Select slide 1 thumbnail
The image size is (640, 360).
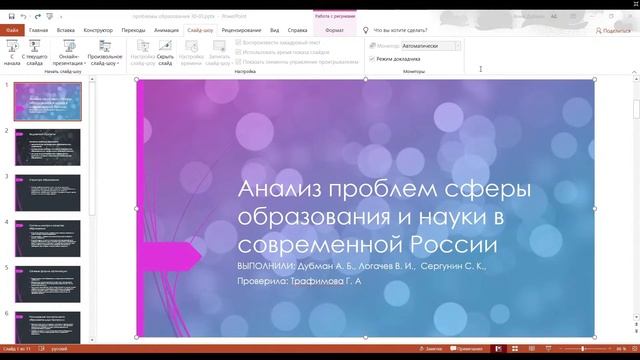pos(48,102)
